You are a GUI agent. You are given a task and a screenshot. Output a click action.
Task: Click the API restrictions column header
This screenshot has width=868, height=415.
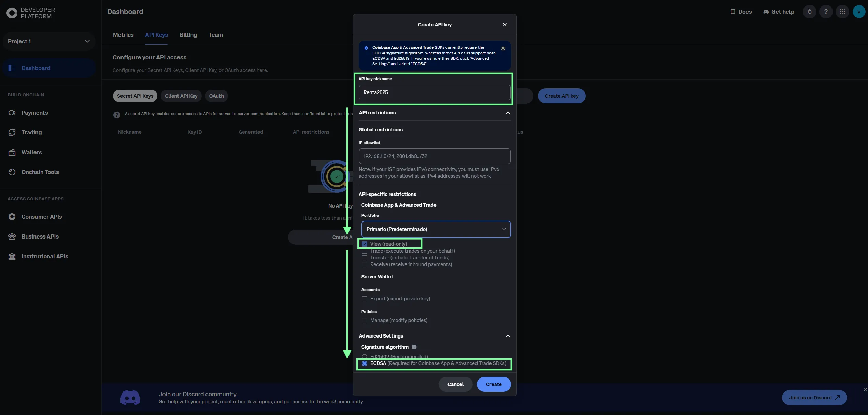(311, 132)
